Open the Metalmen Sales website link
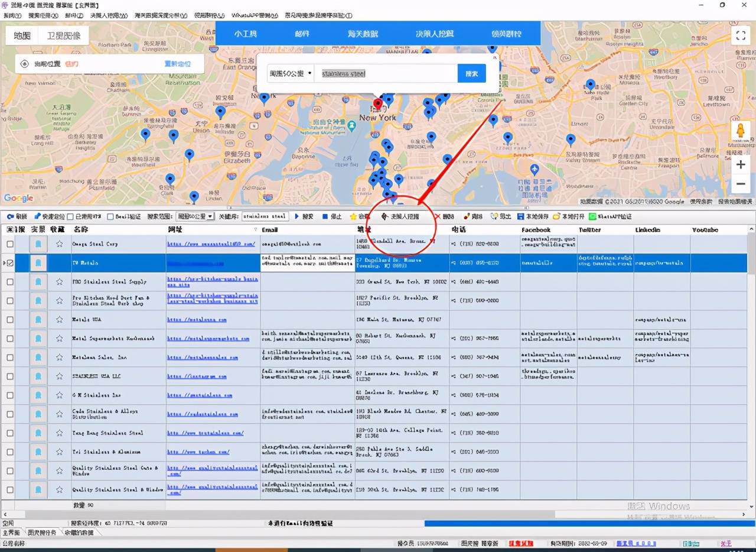Image resolution: width=756 pixels, height=552 pixels. (203, 358)
